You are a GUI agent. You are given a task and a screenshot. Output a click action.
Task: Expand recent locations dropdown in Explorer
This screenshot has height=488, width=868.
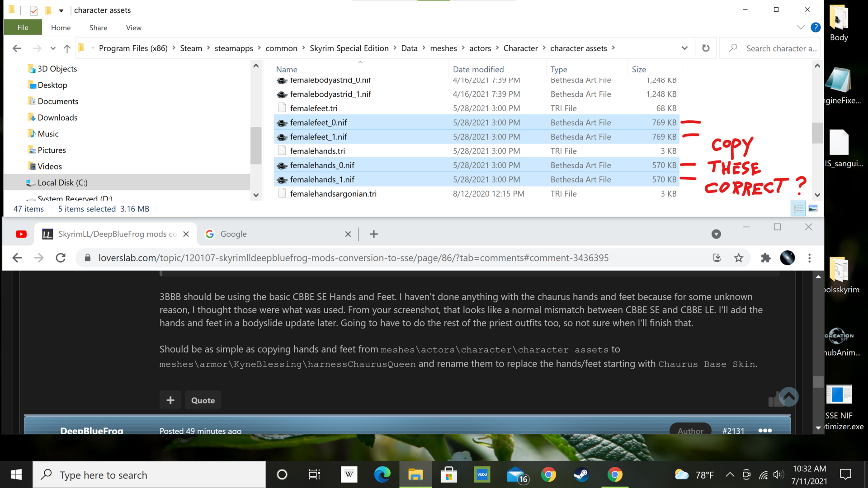[x=53, y=48]
